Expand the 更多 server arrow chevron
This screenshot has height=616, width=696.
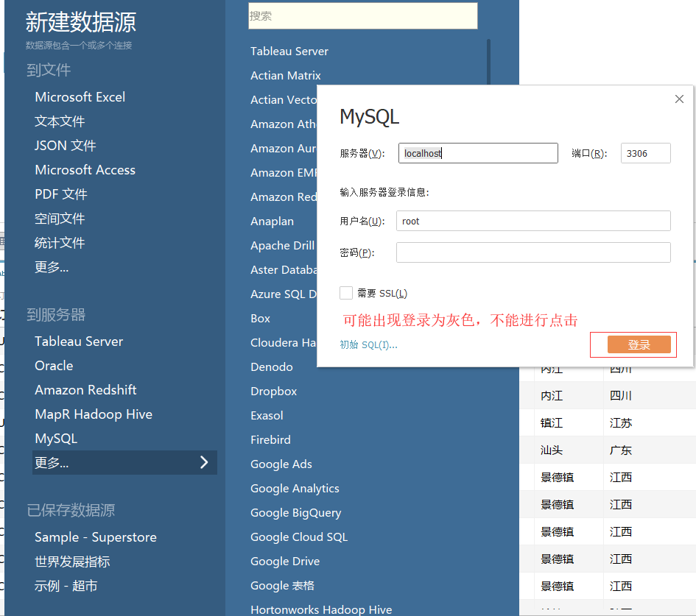(x=204, y=462)
